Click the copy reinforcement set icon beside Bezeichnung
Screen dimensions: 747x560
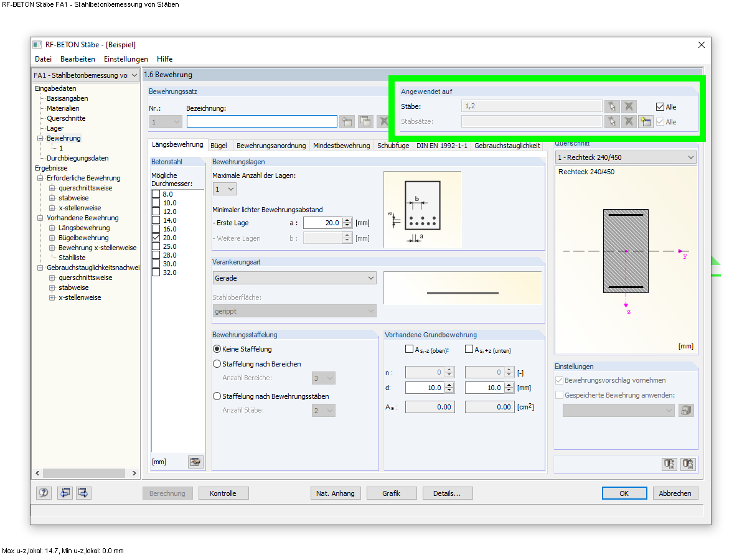(365, 122)
